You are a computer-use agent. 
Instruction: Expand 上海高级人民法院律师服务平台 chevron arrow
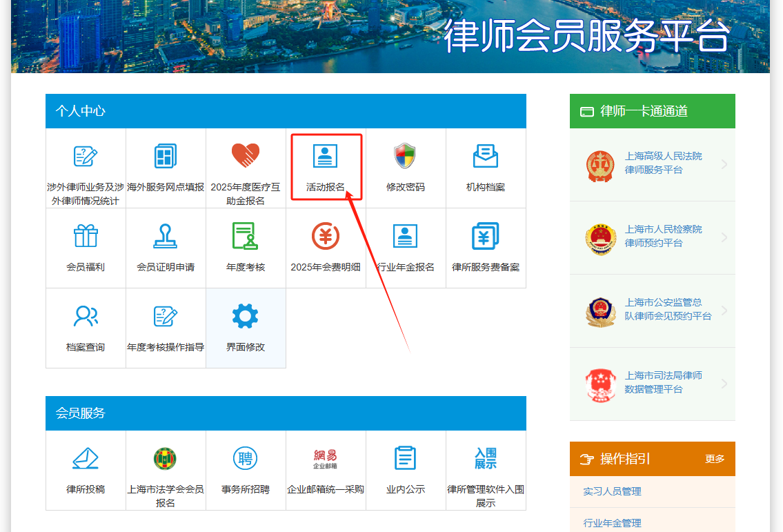point(724,164)
